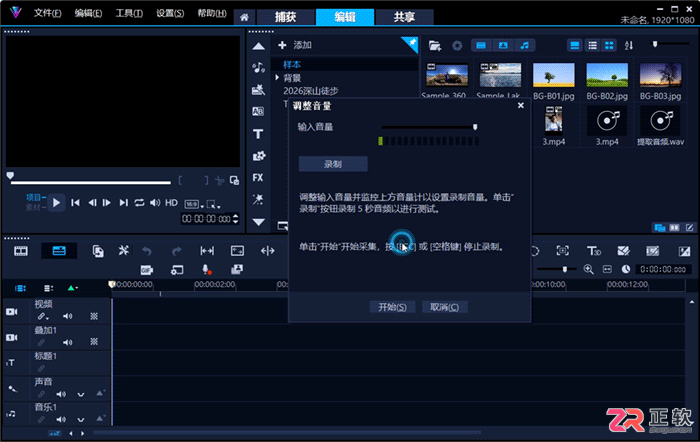Open the 16:9 aspect ratio dropdown

pyautogui.click(x=194, y=204)
